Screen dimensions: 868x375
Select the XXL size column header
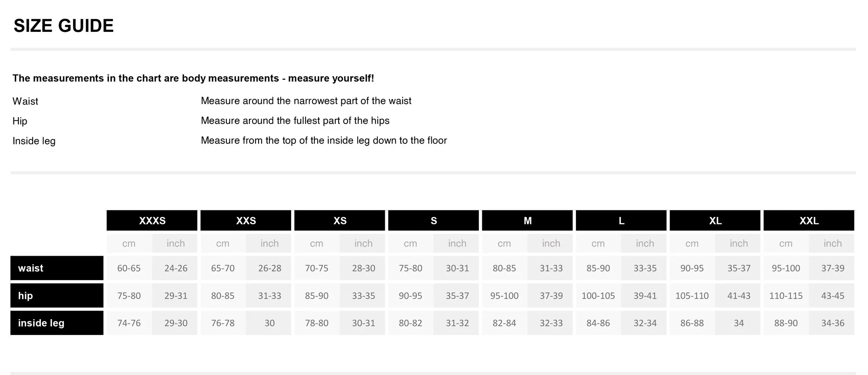click(x=809, y=220)
